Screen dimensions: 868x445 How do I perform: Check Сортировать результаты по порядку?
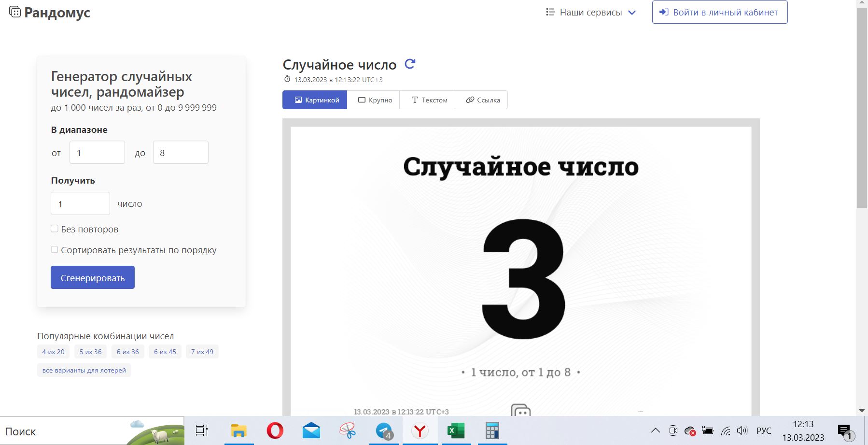coord(55,250)
